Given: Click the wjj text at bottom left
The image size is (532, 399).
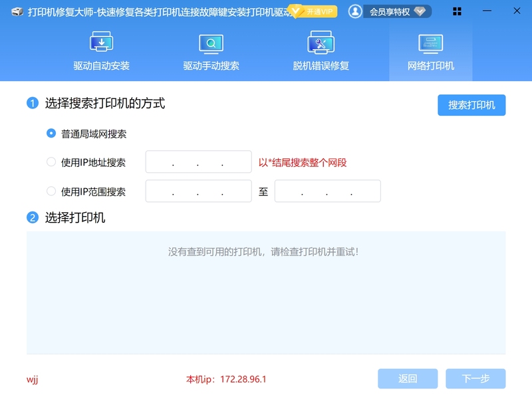Looking at the screenshot, I should tap(32, 380).
